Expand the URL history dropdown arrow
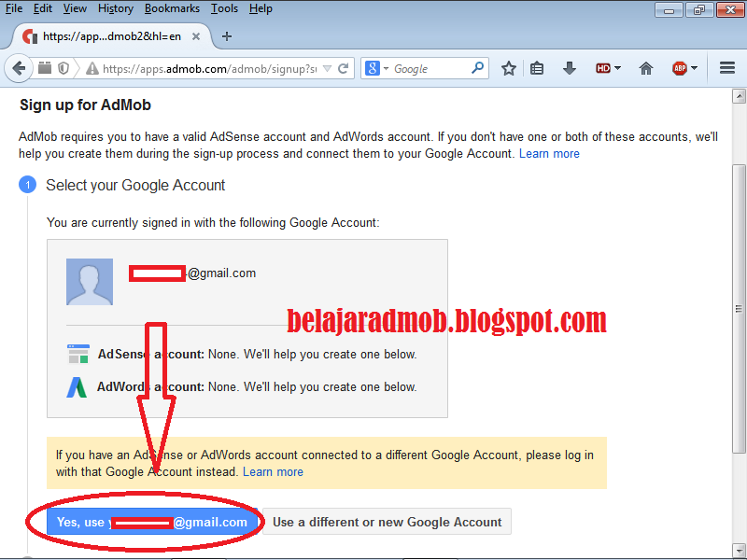This screenshot has height=560, width=747. coord(328,68)
